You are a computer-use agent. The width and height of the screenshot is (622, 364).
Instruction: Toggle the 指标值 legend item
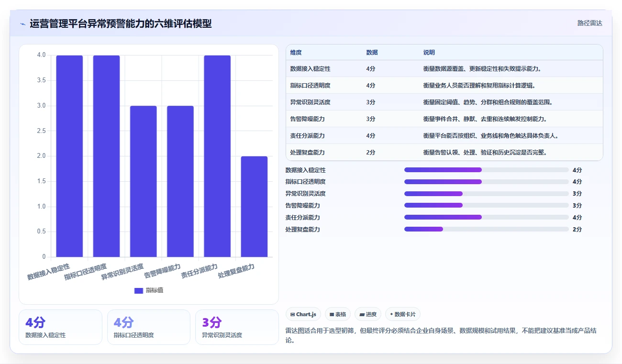(x=149, y=290)
